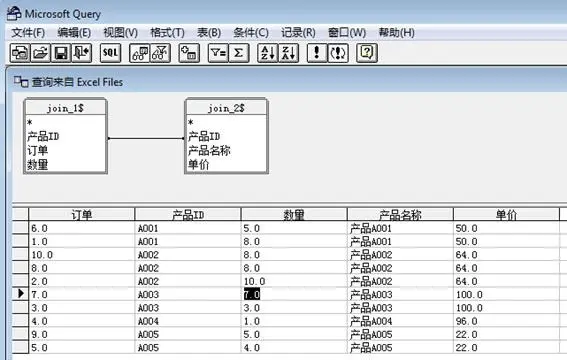
Task: Select the join line between the two tables
Action: click(146, 138)
